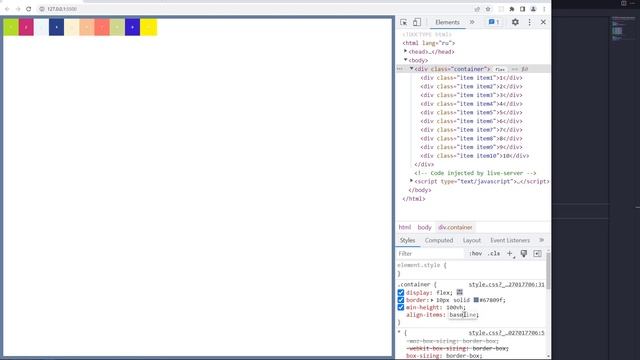Edit the align-items baseline value
The height and width of the screenshot is (360, 640).
[x=463, y=315]
